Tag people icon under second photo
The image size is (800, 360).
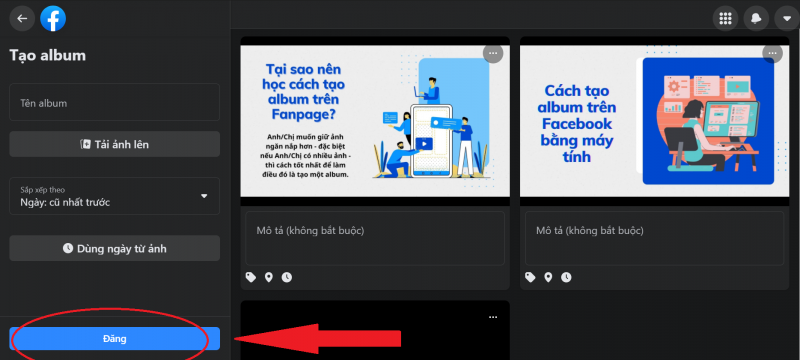click(x=530, y=277)
